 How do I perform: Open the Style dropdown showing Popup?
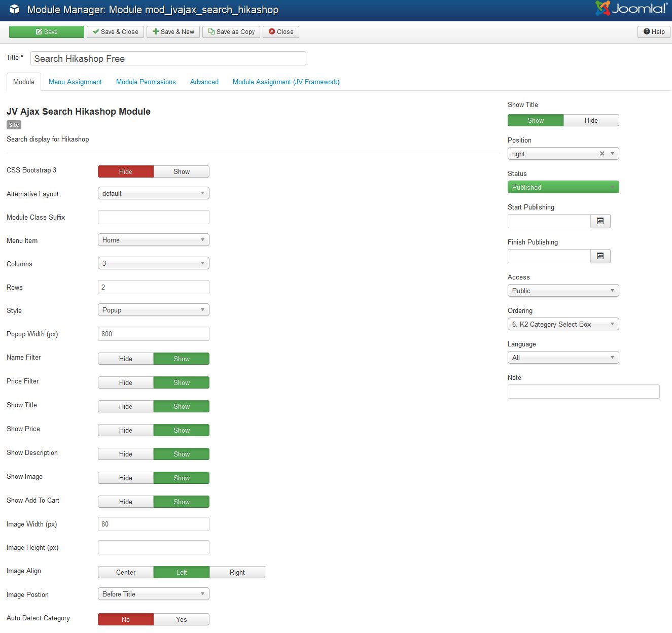point(154,310)
